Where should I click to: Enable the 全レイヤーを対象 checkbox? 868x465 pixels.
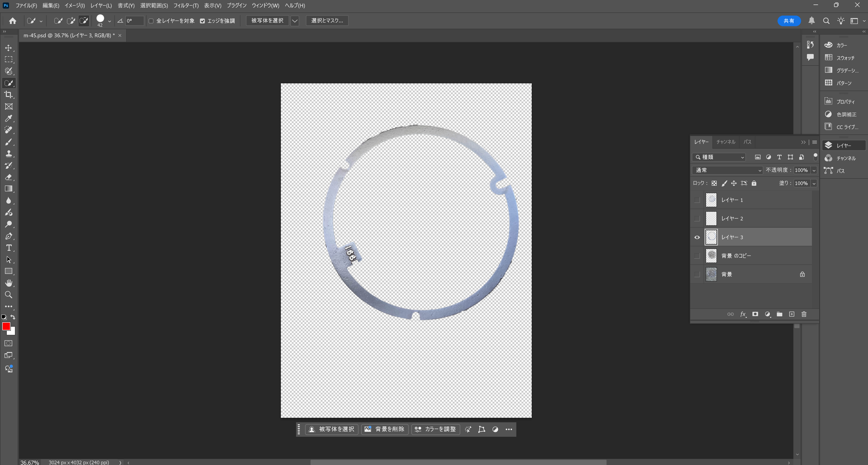click(x=151, y=21)
